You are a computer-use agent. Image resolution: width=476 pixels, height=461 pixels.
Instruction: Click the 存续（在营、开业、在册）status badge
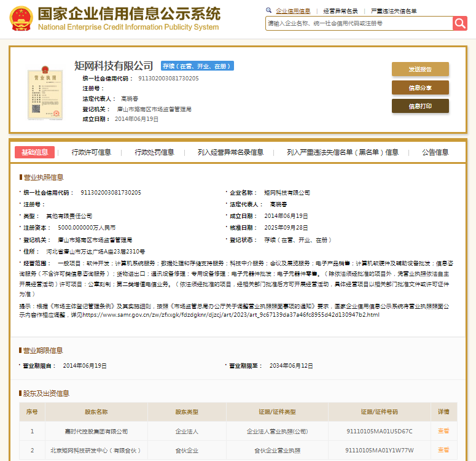[x=197, y=66]
